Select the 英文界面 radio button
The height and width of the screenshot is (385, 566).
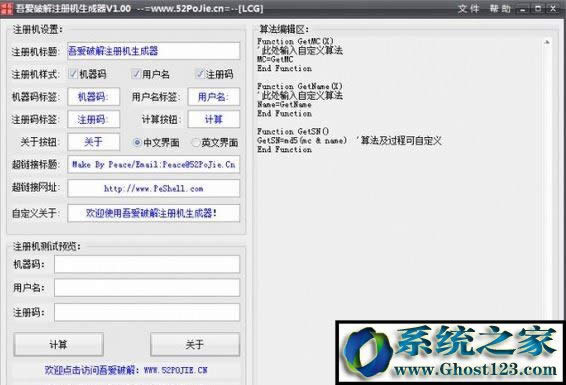pos(195,143)
